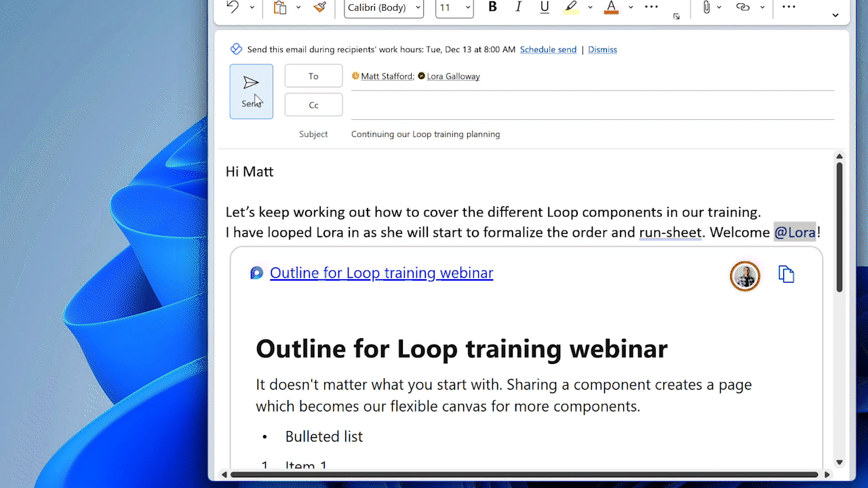
Task: Show more formatting options ellipsis
Action: (x=651, y=7)
